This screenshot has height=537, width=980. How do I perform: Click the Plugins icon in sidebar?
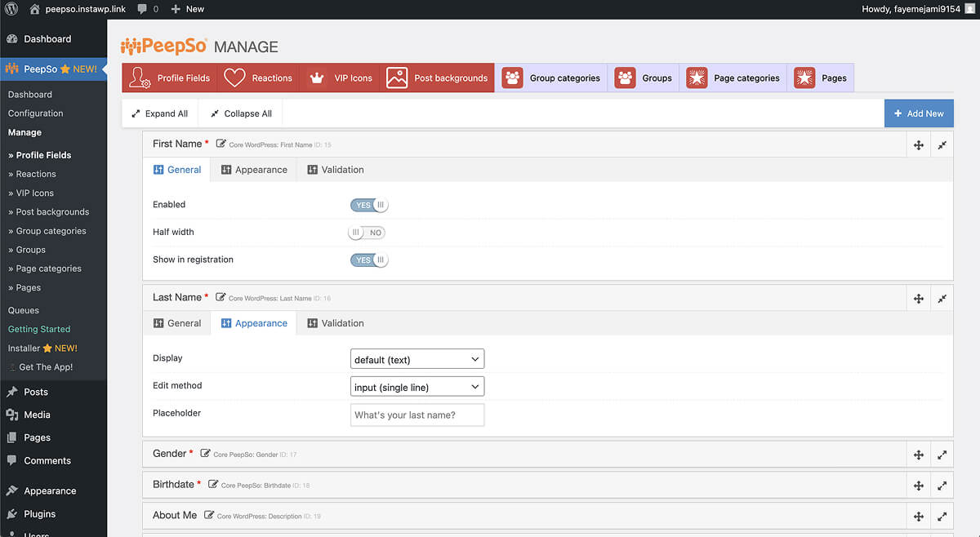point(12,514)
